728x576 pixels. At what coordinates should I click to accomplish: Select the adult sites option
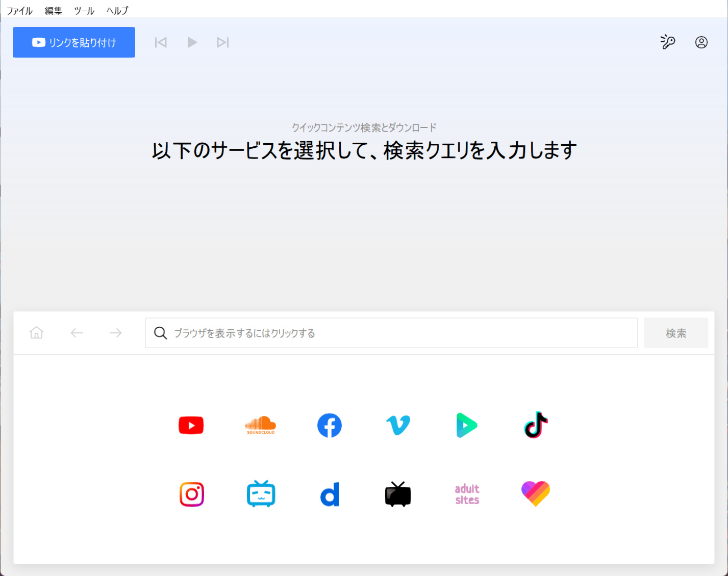(467, 494)
